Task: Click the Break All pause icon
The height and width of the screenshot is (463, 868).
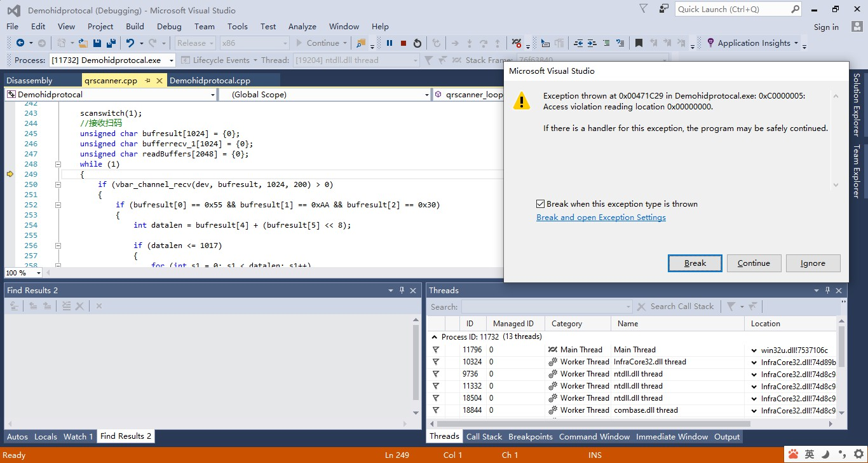Action: coord(389,43)
